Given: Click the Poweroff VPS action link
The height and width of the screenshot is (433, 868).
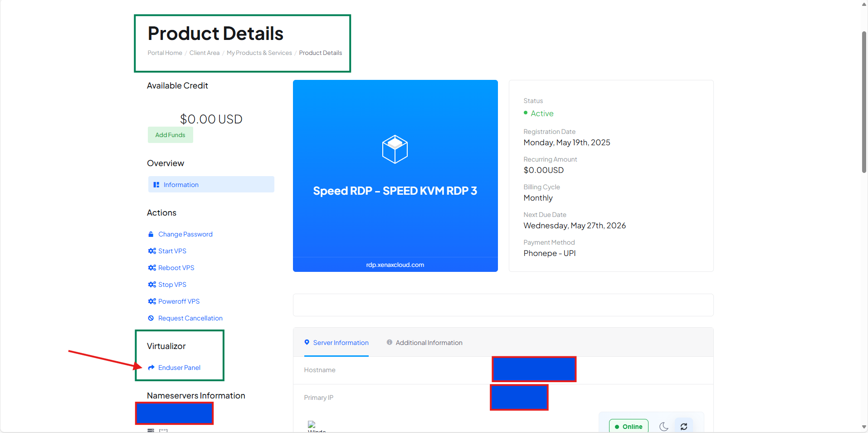Looking at the screenshot, I should pos(179,301).
